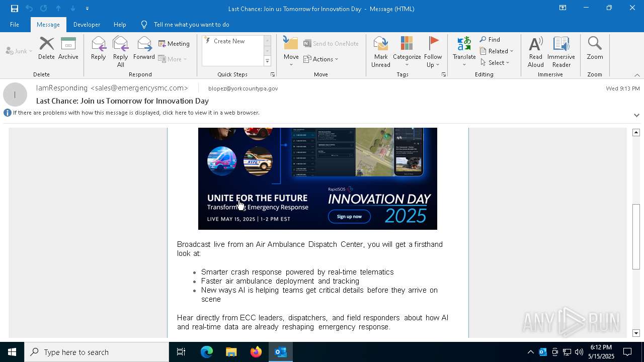Screen dimensions: 644x362
Task: Open the Translate menu
Action: click(x=464, y=51)
